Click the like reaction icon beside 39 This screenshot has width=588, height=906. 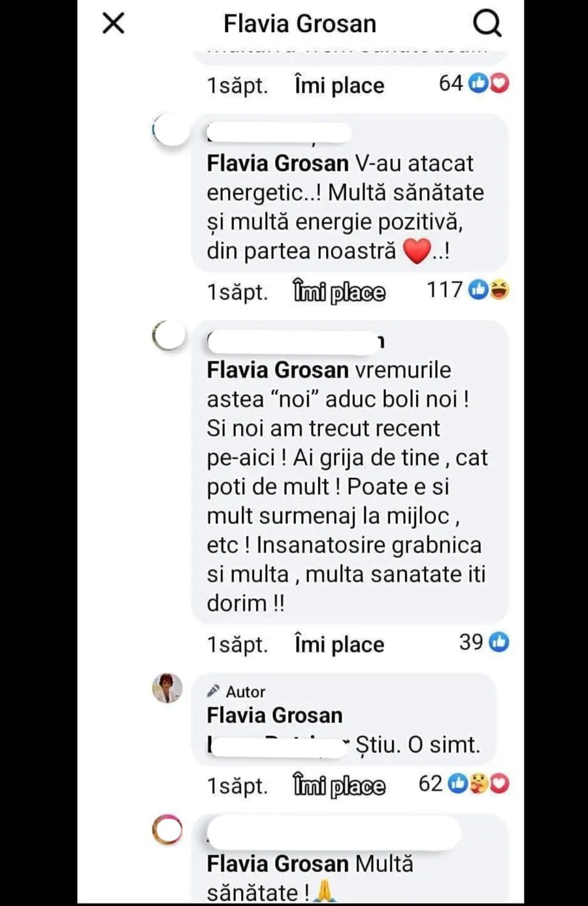click(x=499, y=643)
